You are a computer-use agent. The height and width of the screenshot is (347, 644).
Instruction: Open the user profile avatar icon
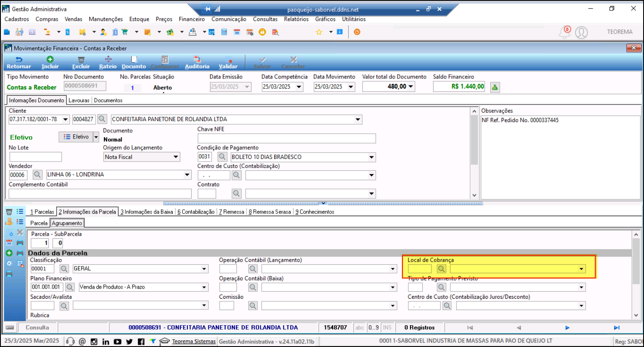point(582,32)
